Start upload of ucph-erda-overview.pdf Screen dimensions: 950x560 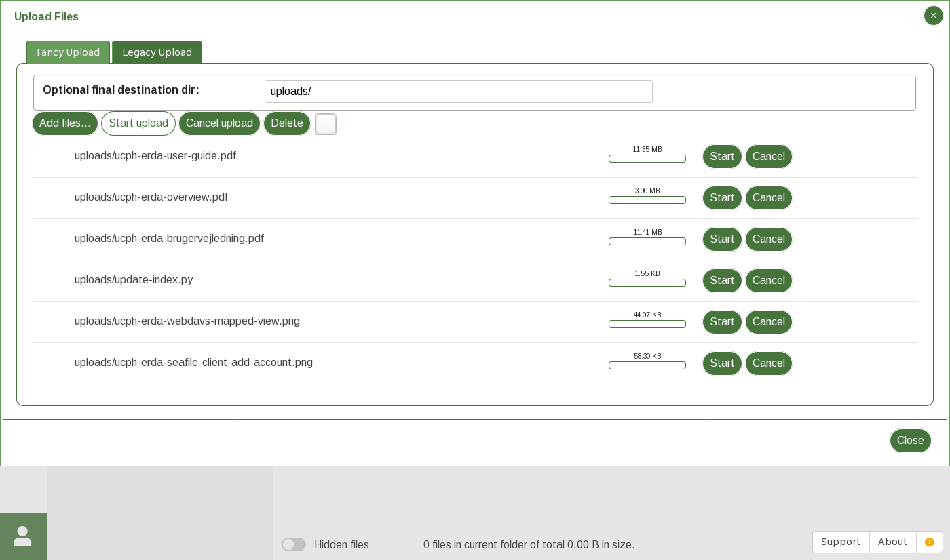(x=722, y=198)
